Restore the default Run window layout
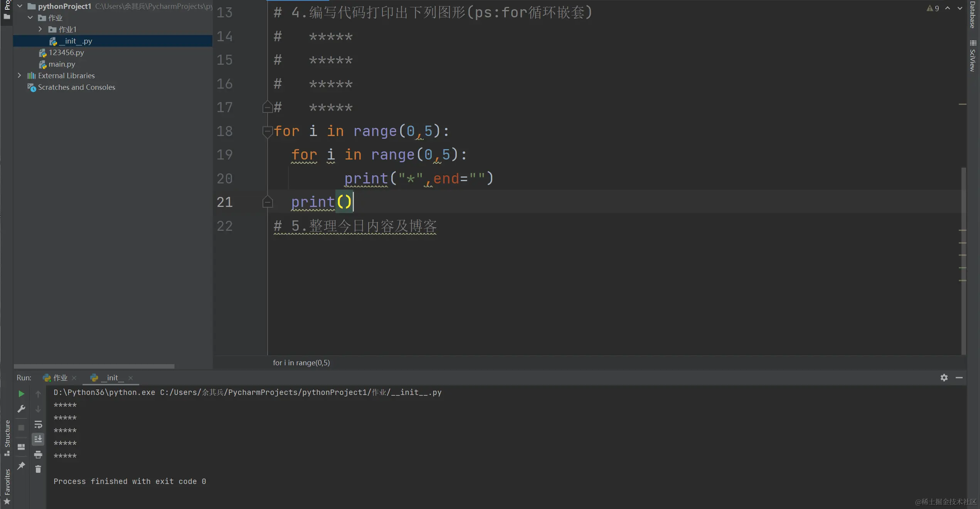The height and width of the screenshot is (509, 980). 21,447
